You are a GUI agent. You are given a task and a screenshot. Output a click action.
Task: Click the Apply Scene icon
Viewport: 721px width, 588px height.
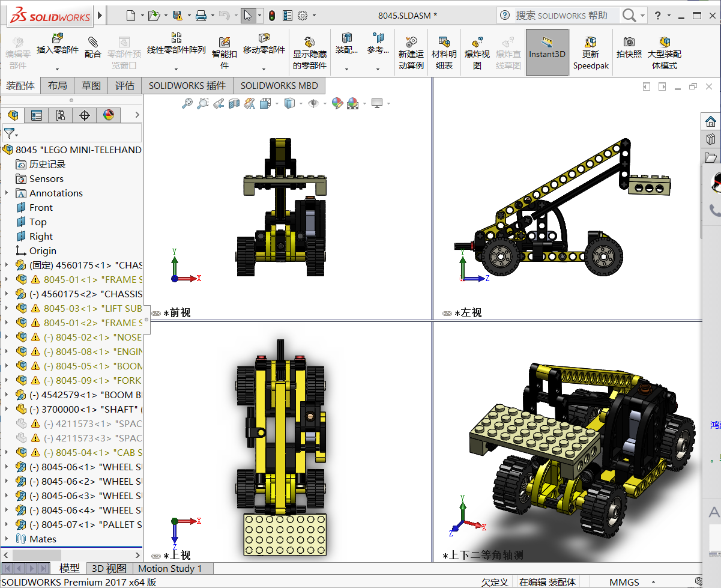pyautogui.click(x=352, y=103)
